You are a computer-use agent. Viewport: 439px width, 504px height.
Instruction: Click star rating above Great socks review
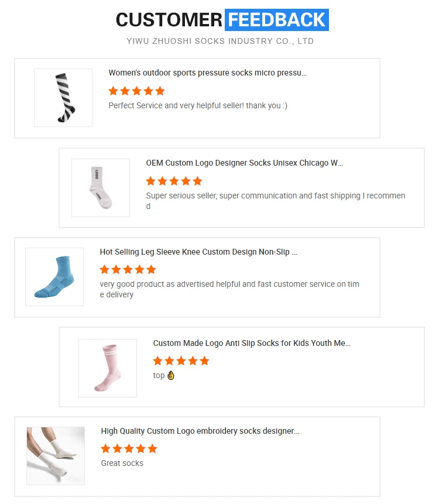coord(129,448)
